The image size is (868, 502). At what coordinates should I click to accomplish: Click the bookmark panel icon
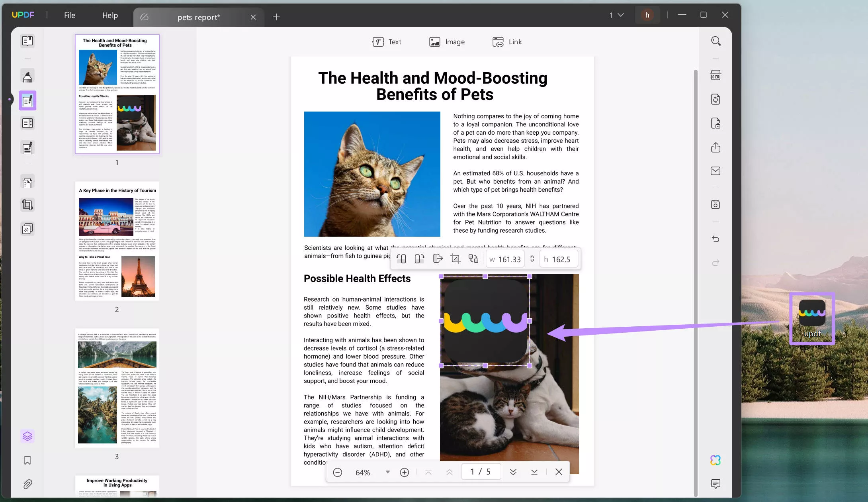27,460
